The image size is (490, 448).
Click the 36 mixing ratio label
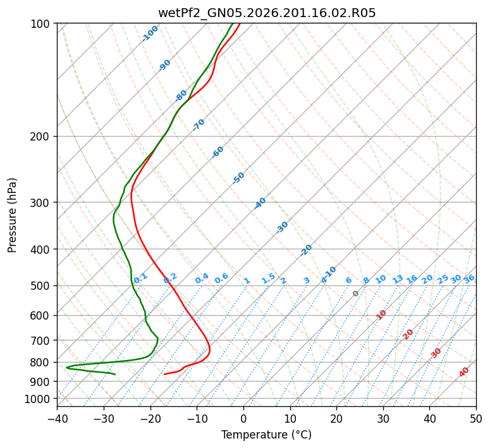(469, 279)
